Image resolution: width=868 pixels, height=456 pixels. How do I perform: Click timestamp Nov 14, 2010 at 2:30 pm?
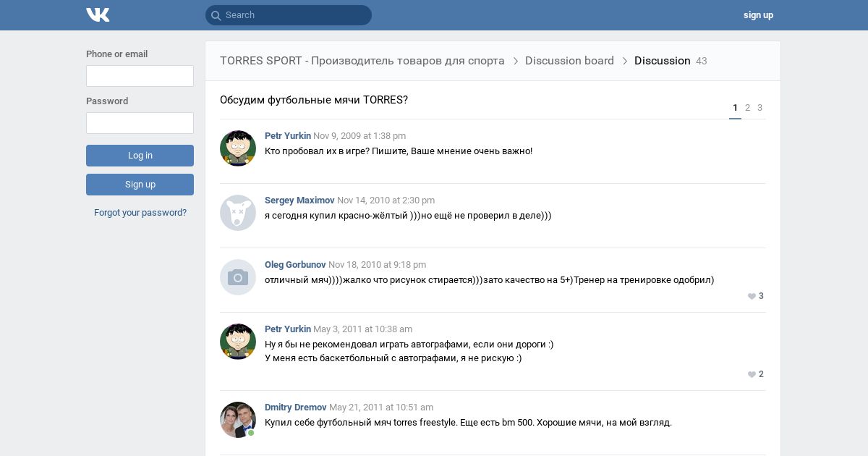(x=386, y=200)
